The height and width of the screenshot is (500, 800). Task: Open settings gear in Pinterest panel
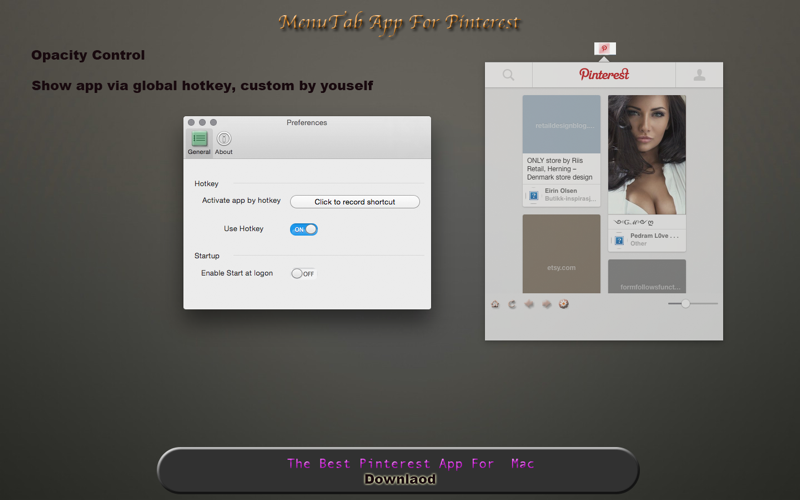563,304
